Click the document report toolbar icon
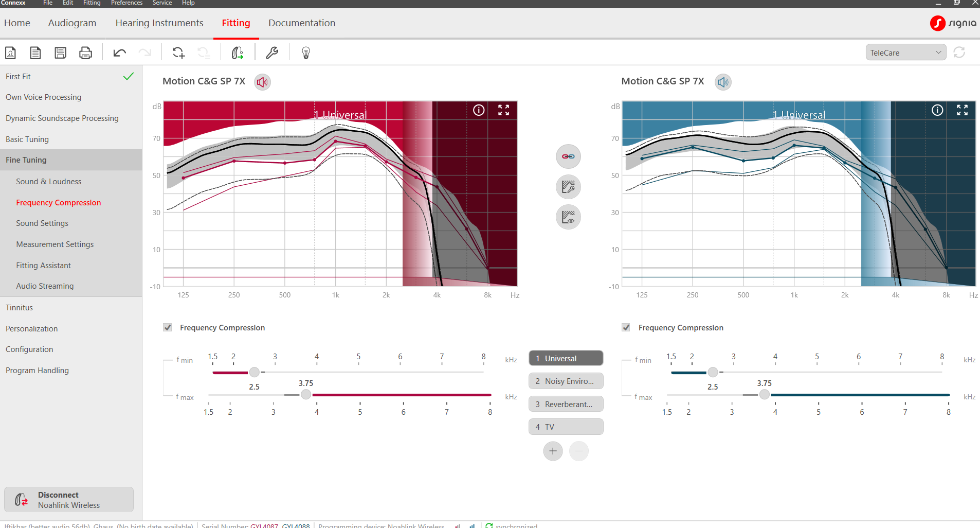Image resolution: width=980 pixels, height=528 pixels. point(35,52)
